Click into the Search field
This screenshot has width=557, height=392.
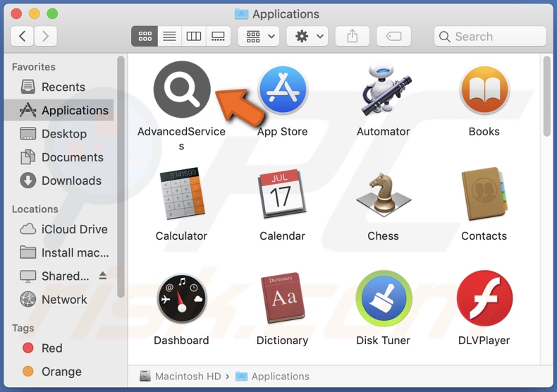(x=490, y=36)
